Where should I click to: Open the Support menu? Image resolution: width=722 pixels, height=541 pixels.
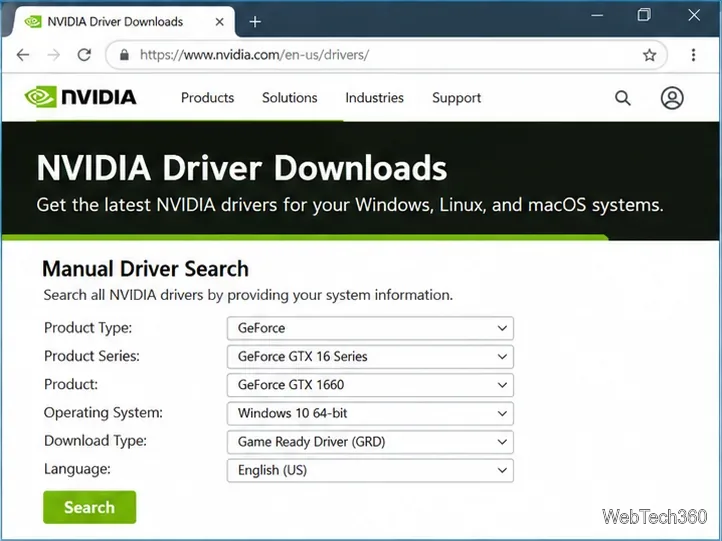tap(456, 98)
